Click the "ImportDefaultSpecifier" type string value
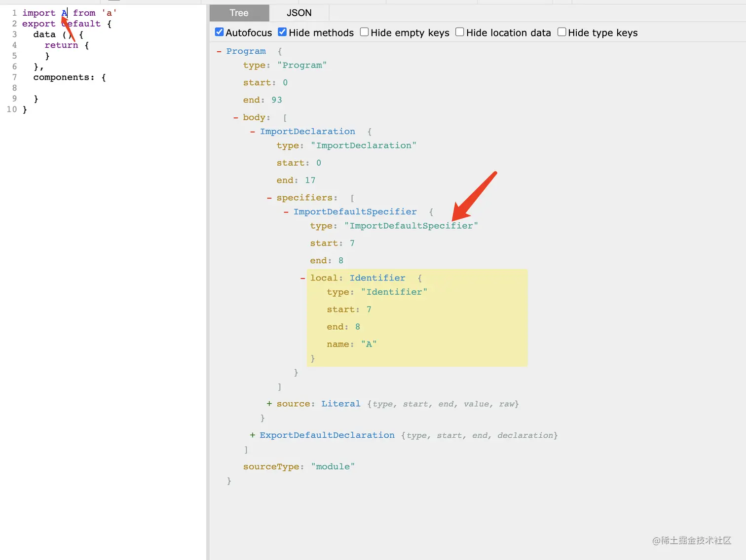The image size is (746, 560). point(411,226)
